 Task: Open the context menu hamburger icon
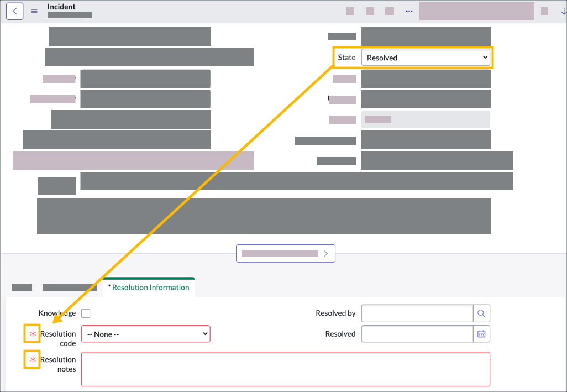click(x=34, y=11)
